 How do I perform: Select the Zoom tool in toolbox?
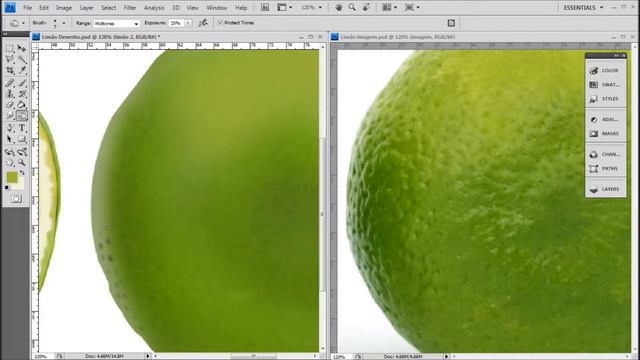click(x=22, y=163)
